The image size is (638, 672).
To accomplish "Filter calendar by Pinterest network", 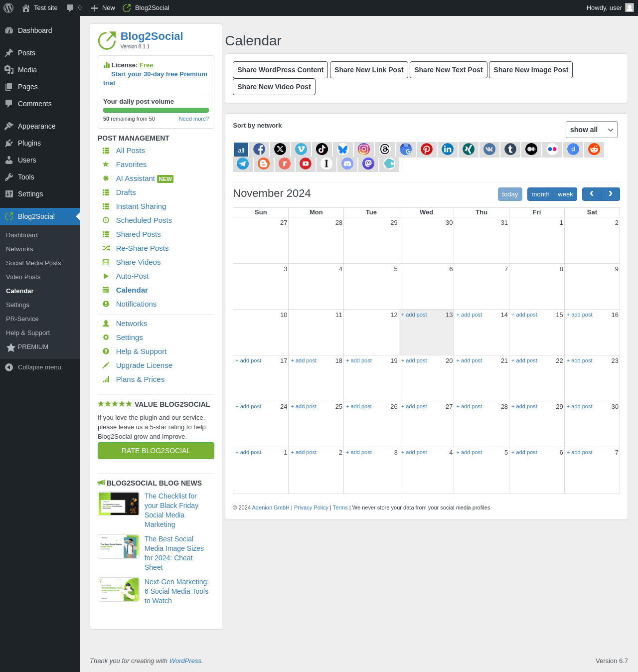I will (x=427, y=149).
